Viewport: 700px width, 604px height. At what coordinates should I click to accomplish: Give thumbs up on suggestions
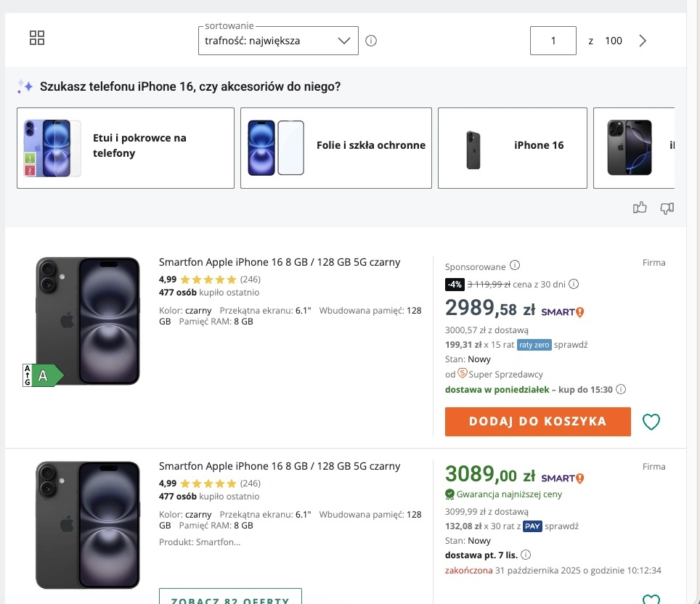point(640,208)
